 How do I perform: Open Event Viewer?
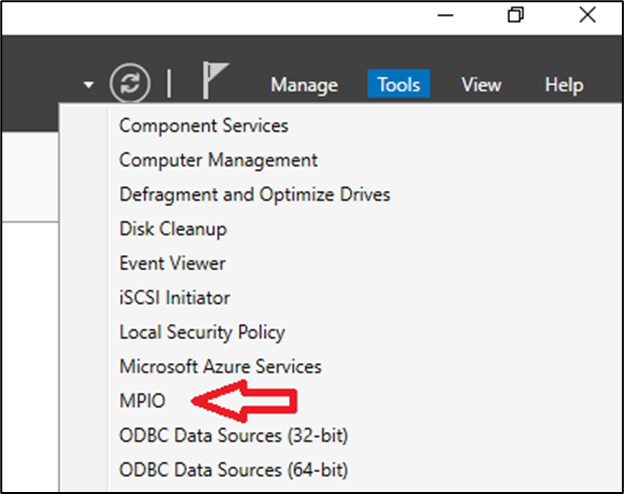(172, 263)
